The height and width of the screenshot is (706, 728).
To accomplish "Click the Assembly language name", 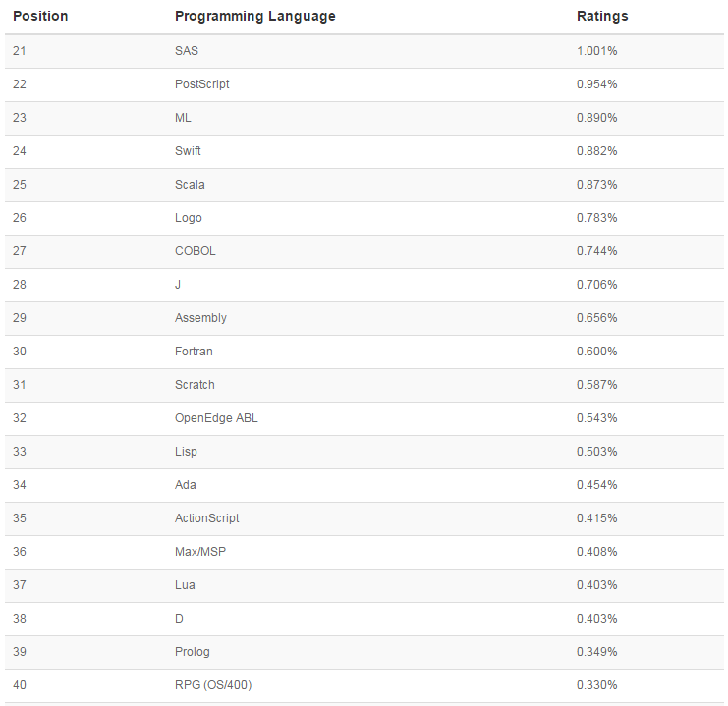I will (x=200, y=318).
